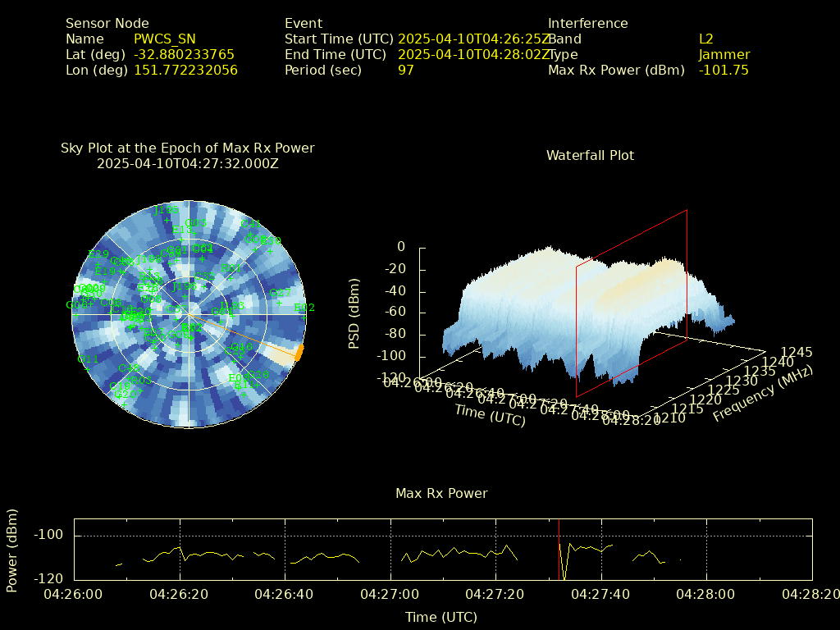
Task: Select satellite G11 marker on the sky plot
Action: click(x=85, y=369)
